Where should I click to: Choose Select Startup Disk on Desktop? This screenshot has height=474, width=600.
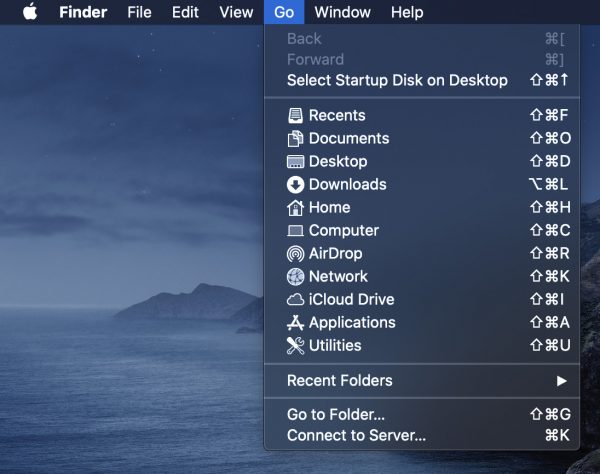(x=397, y=80)
